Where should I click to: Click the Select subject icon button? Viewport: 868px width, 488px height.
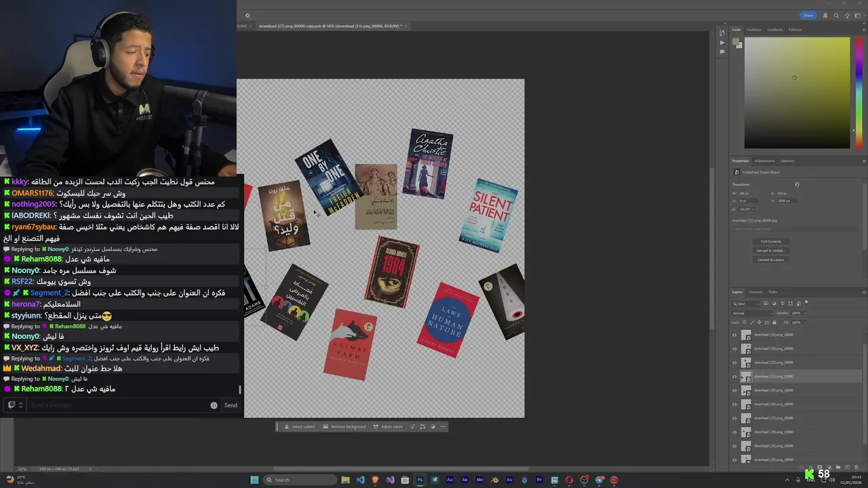[300, 426]
